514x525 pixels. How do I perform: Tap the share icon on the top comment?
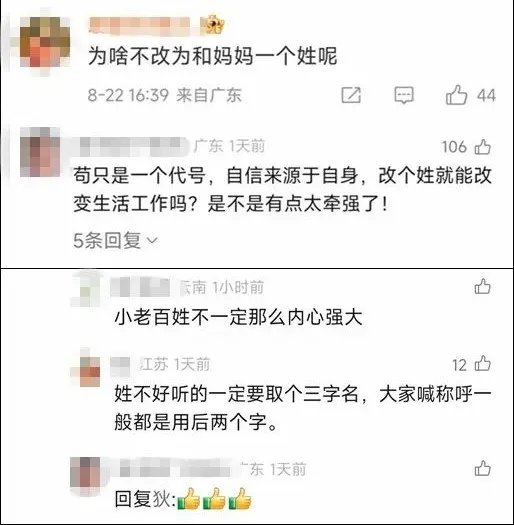coord(351,95)
